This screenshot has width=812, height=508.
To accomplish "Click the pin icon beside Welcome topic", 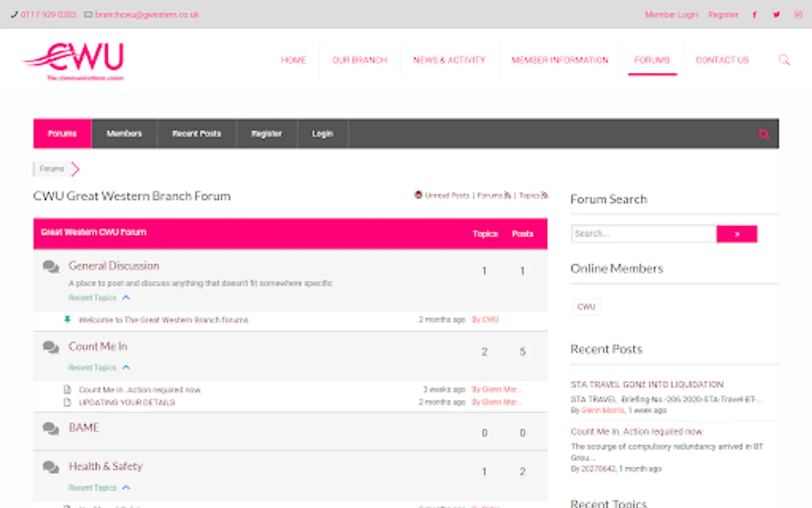I will (x=67, y=319).
